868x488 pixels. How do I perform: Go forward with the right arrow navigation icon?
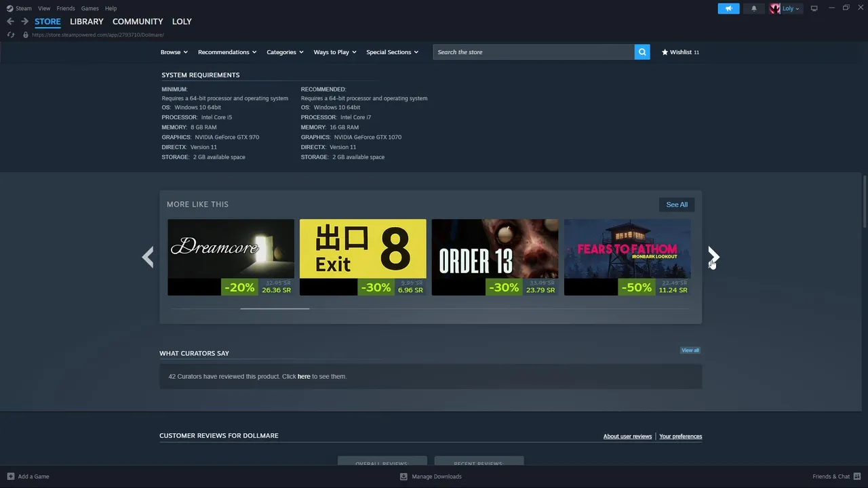point(24,22)
